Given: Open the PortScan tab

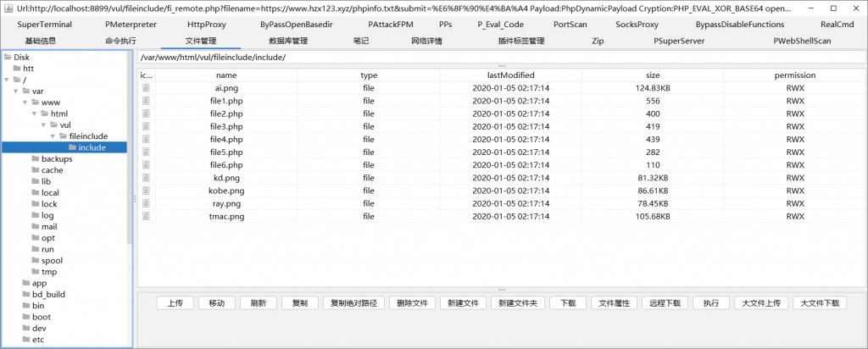Looking at the screenshot, I should click(570, 25).
